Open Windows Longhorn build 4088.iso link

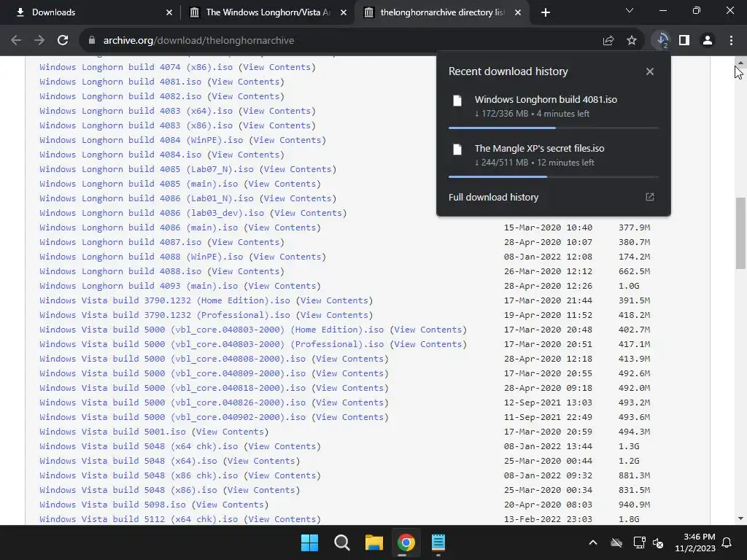[x=120, y=271]
